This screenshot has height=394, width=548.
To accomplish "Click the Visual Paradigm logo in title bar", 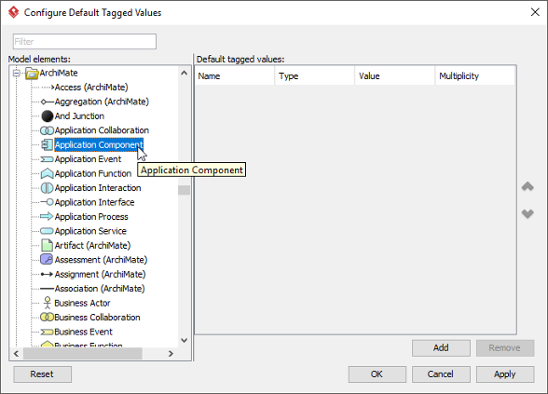I will pos(14,13).
